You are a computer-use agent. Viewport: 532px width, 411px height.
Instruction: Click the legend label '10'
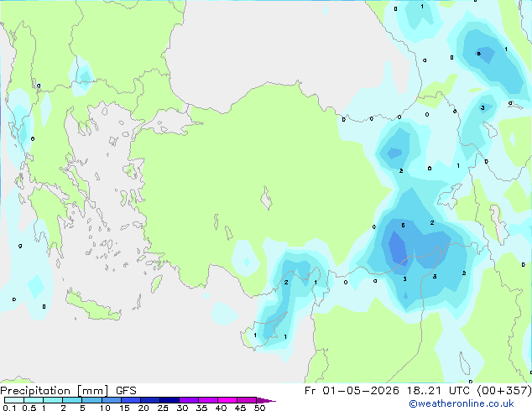click(x=105, y=408)
